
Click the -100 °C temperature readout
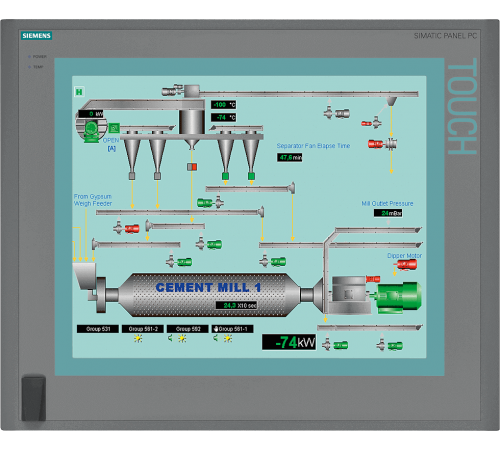click(224, 105)
